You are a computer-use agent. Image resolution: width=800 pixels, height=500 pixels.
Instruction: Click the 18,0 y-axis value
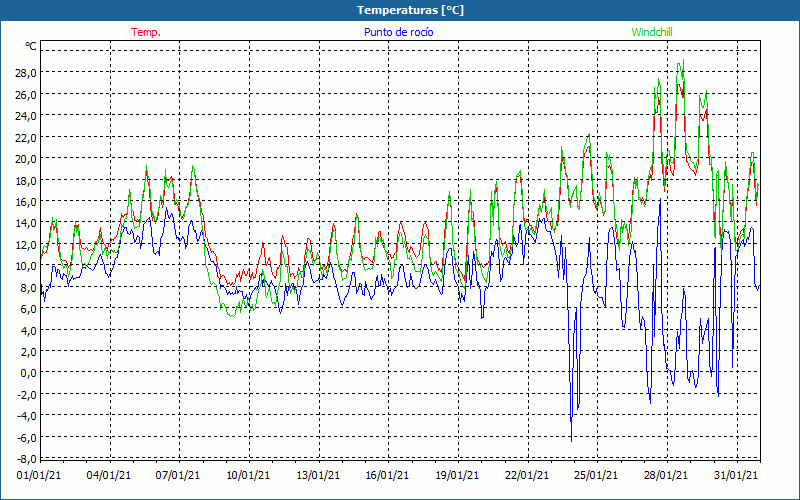26,180
